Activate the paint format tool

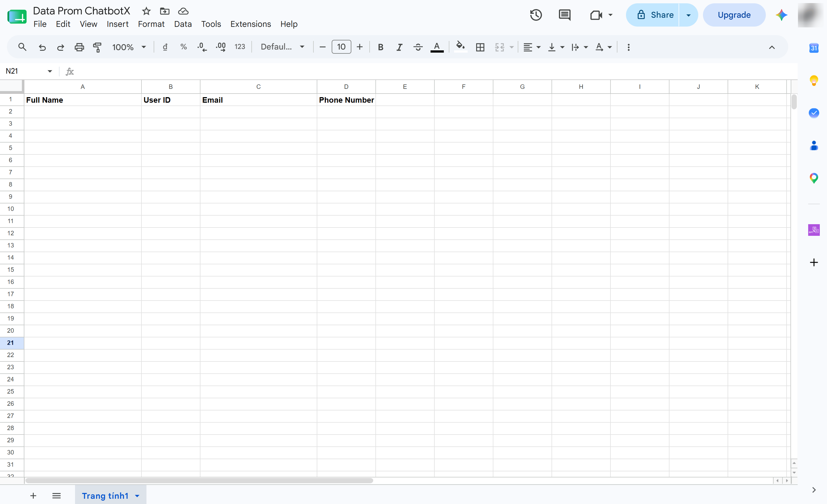coord(97,47)
